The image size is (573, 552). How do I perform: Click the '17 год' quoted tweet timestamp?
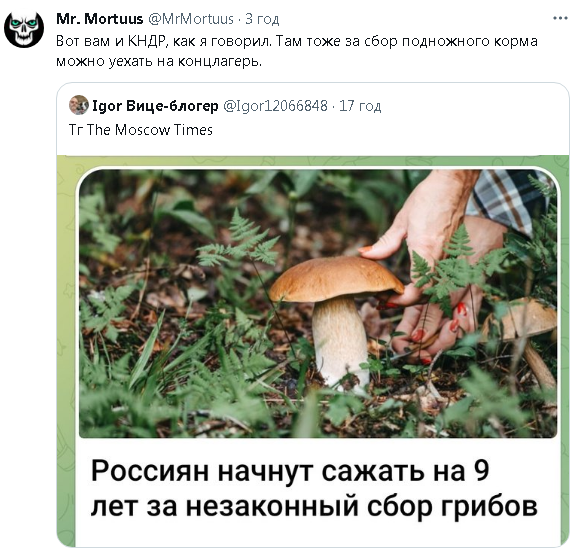tap(360, 106)
